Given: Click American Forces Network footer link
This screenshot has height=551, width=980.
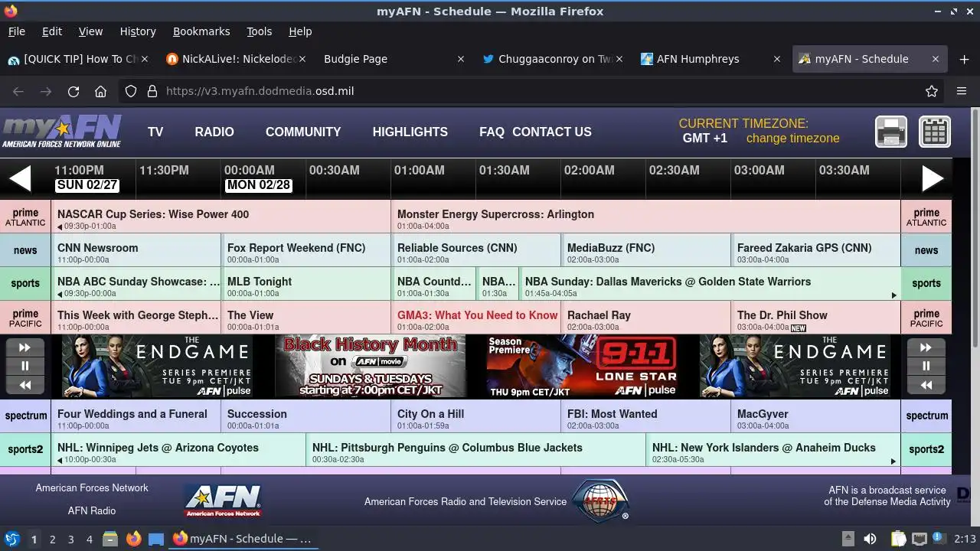Looking at the screenshot, I should point(92,487).
